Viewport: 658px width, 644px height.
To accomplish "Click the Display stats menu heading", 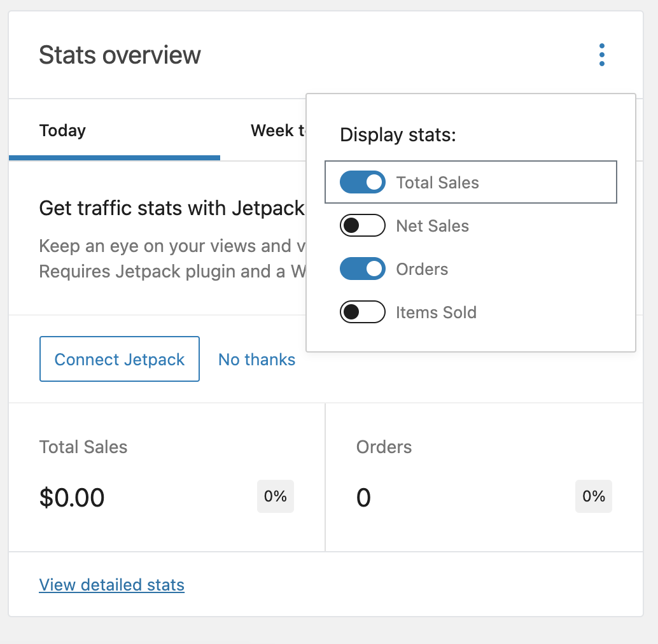I will pyautogui.click(x=398, y=135).
